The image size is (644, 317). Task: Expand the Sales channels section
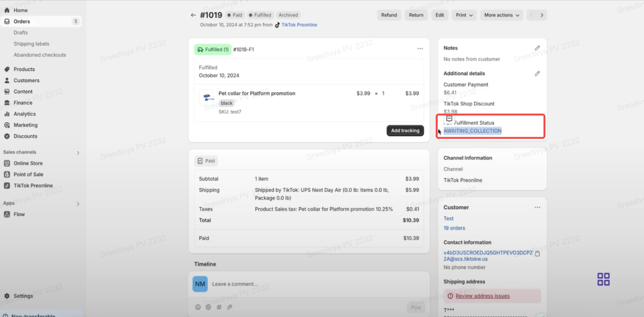tap(78, 153)
